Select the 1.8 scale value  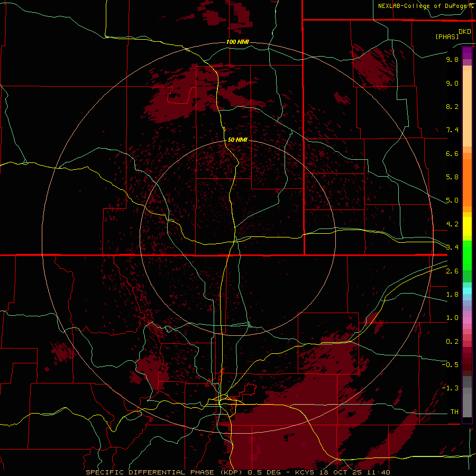tap(452, 295)
